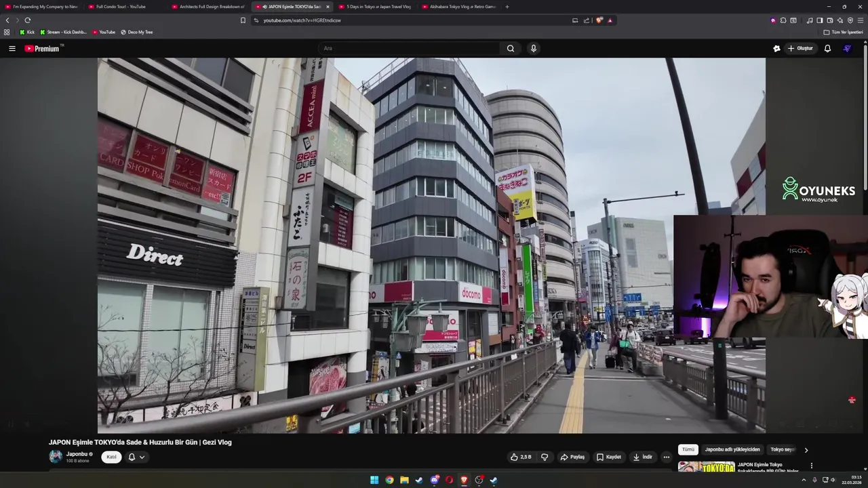The width and height of the screenshot is (868, 488).
Task: Open File Explorer from the taskbar
Action: point(404,480)
